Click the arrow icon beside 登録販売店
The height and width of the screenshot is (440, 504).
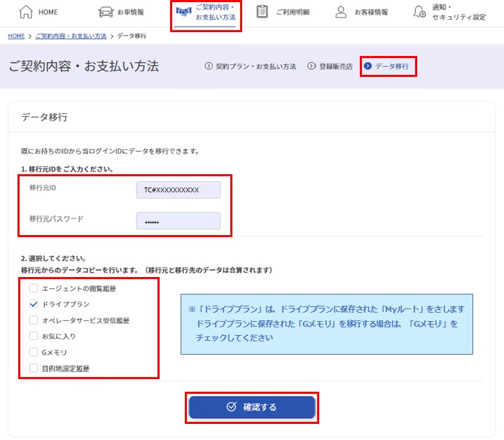(x=311, y=66)
